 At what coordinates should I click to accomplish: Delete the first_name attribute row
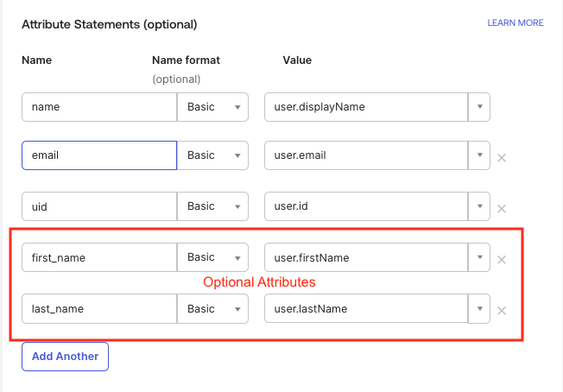point(501,259)
